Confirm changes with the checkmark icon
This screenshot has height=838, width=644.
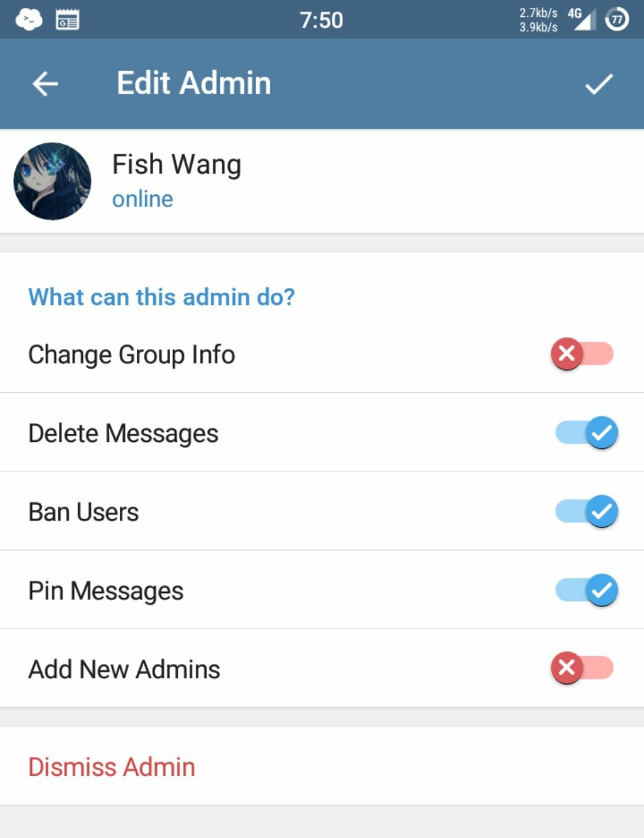[598, 84]
